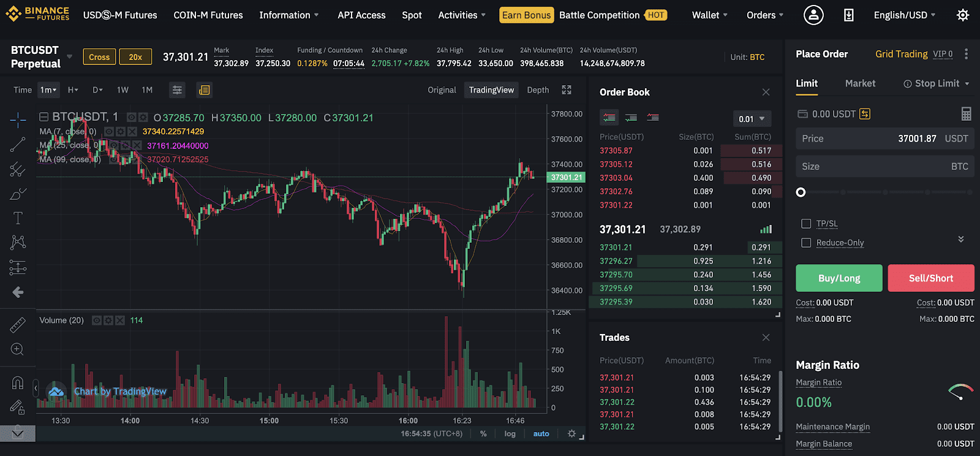Expand advanced order options double chevron
This screenshot has height=456, width=980.
click(x=961, y=239)
